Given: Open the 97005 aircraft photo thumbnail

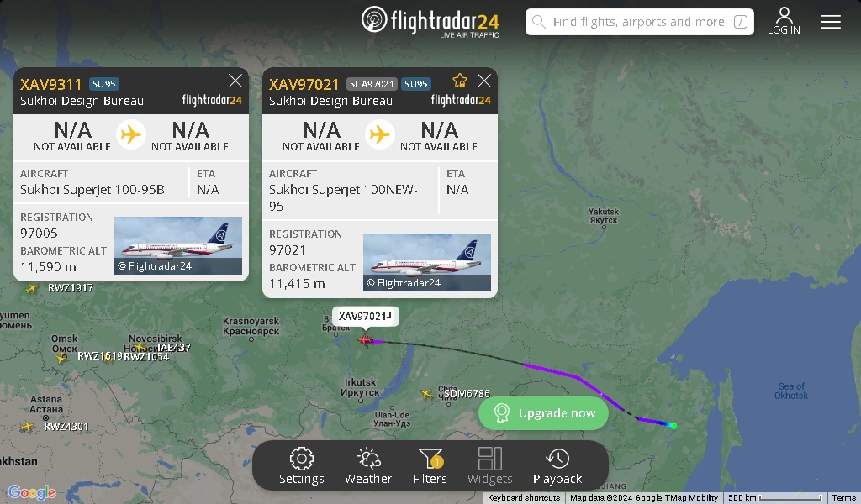Looking at the screenshot, I should pos(178,245).
